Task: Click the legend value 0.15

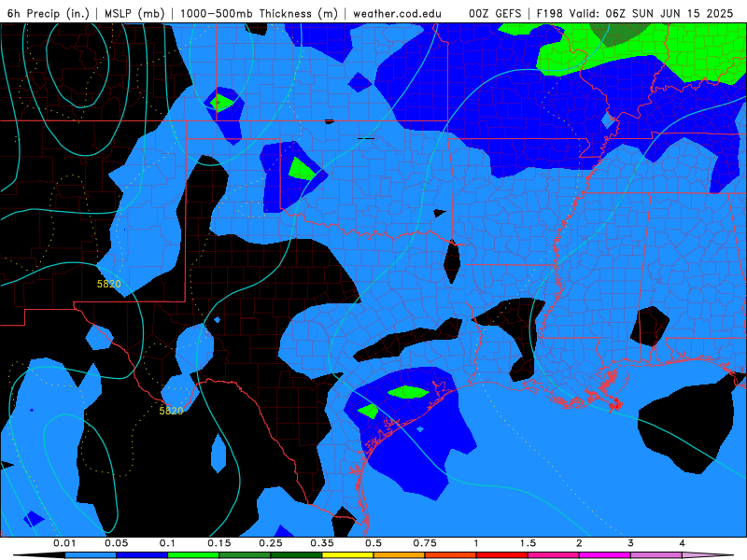Action: point(219,543)
